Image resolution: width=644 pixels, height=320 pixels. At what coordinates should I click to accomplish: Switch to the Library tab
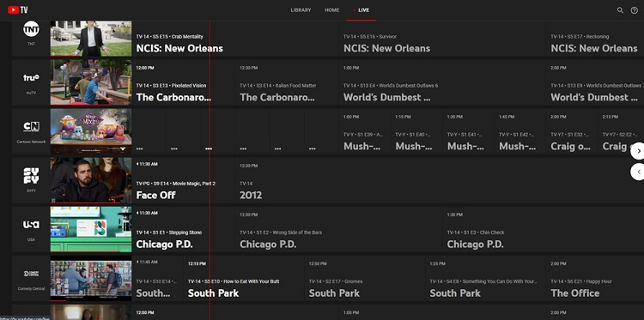click(x=301, y=10)
